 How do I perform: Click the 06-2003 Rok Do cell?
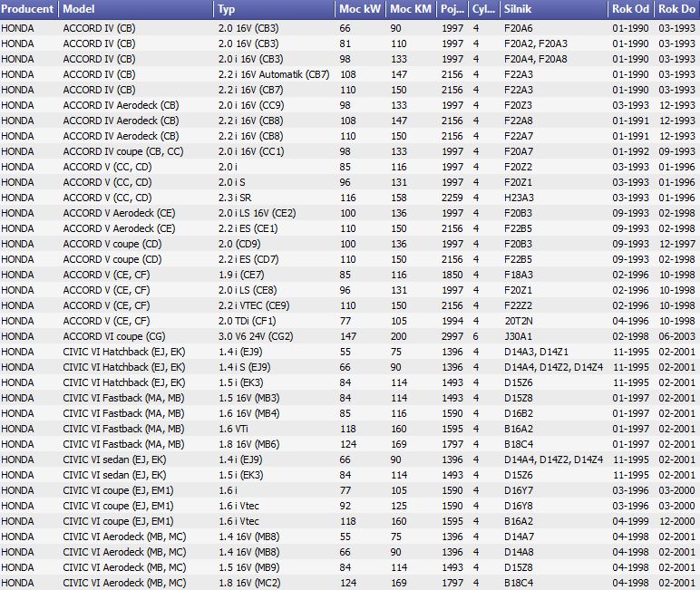tap(676, 336)
